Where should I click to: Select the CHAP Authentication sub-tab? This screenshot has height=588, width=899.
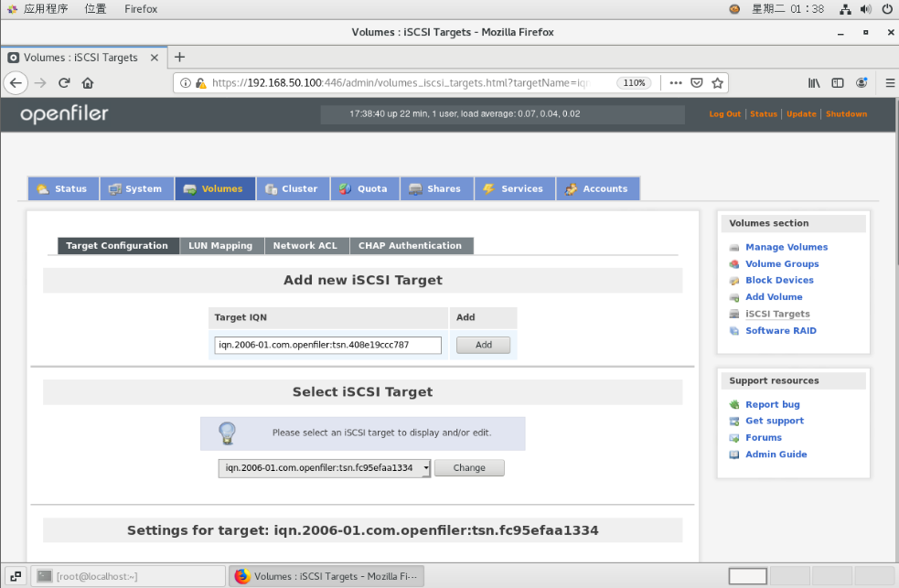coord(411,246)
